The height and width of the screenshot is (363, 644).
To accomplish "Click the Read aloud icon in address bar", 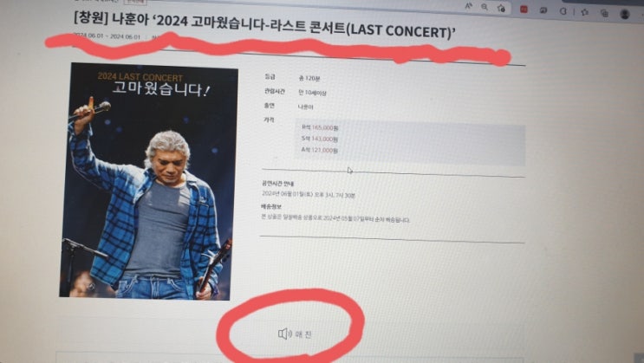I will click(469, 6).
